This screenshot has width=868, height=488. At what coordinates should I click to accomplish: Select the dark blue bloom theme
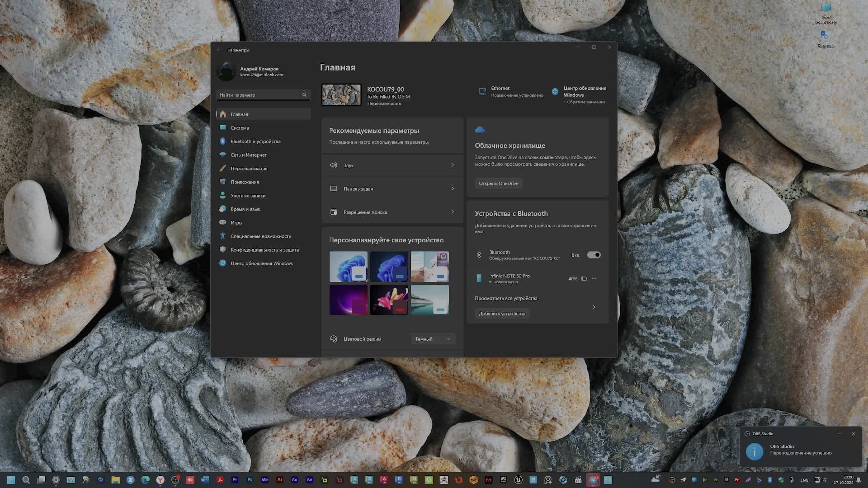click(x=389, y=267)
